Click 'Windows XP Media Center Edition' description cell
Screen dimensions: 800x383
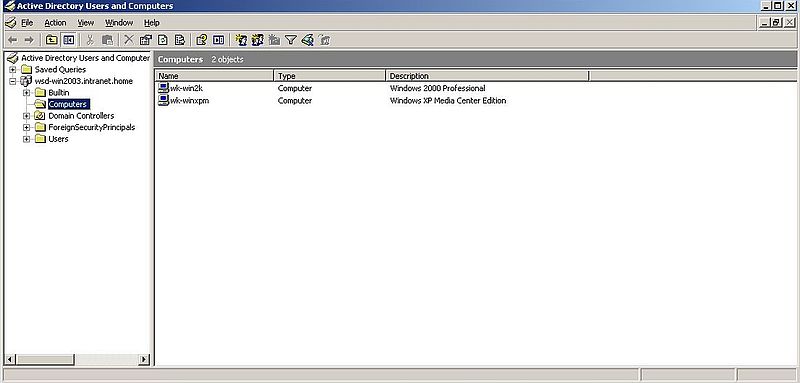coord(448,100)
